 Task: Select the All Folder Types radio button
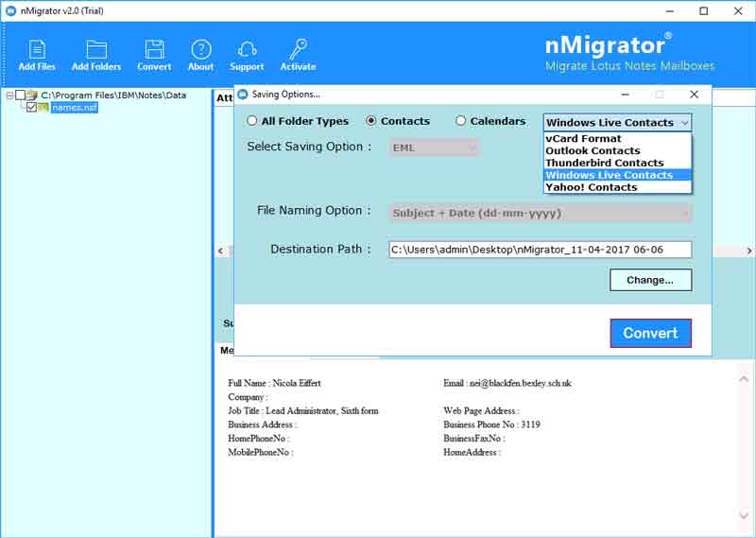coord(251,121)
